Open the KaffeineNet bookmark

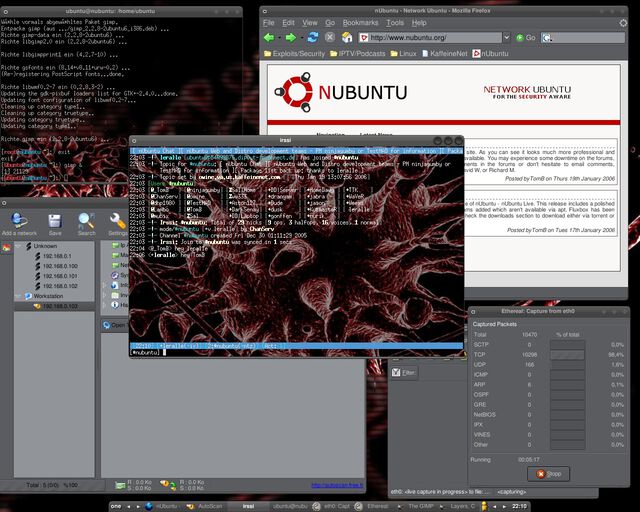pyautogui.click(x=444, y=53)
